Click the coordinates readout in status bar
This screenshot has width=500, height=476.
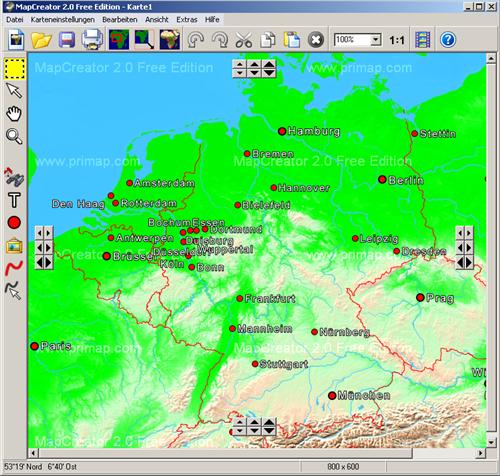coord(40,467)
